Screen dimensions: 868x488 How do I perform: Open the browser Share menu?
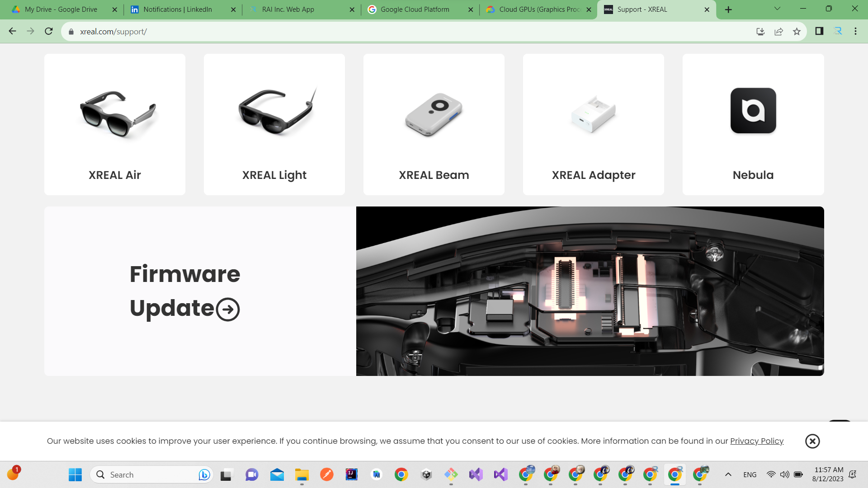point(779,31)
